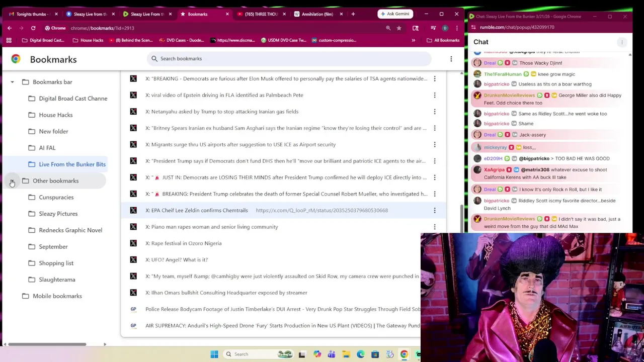This screenshot has height=362, width=644.
Task: Open the chat popup three-dot menu
Action: click(622, 42)
